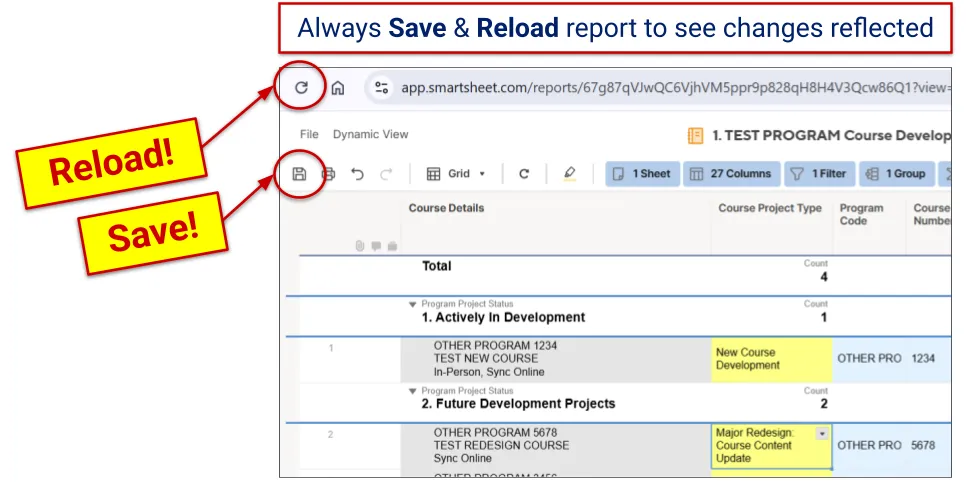970x482 pixels.
Task: Click row number 1
Action: pos(331,348)
